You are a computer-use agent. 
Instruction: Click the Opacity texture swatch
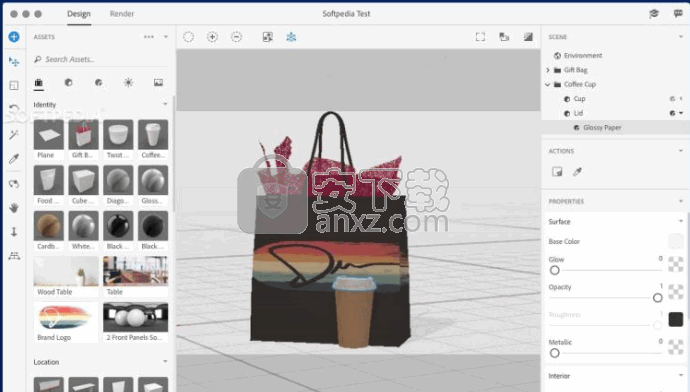675,292
